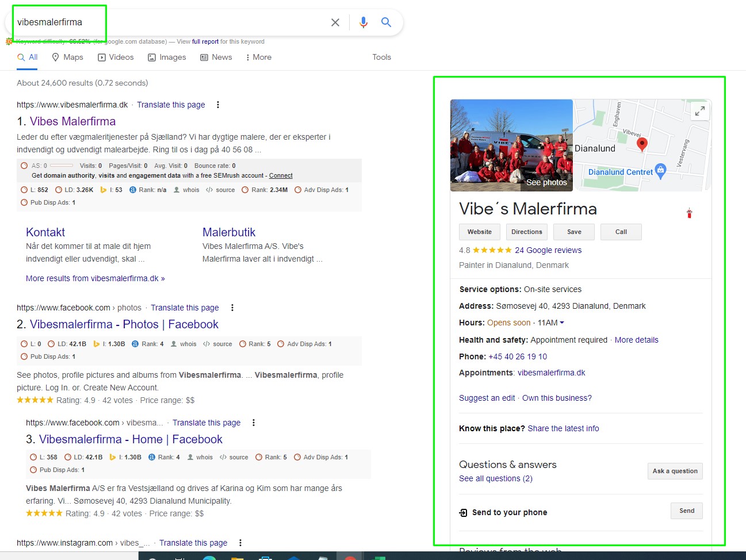
Task: Expand the map with the fullscreen arrow icon
Action: pyautogui.click(x=699, y=111)
